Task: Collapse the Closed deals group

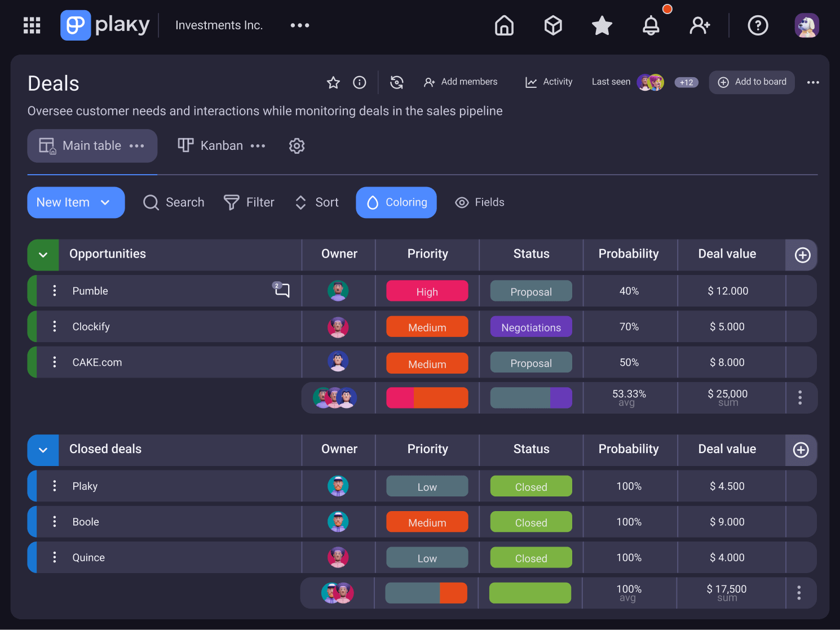Action: coord(42,449)
